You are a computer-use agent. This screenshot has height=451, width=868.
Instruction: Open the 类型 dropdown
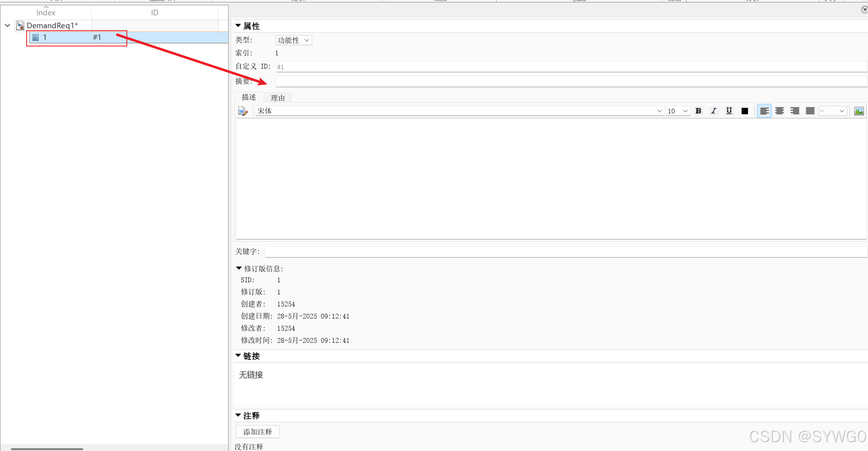[x=294, y=40]
